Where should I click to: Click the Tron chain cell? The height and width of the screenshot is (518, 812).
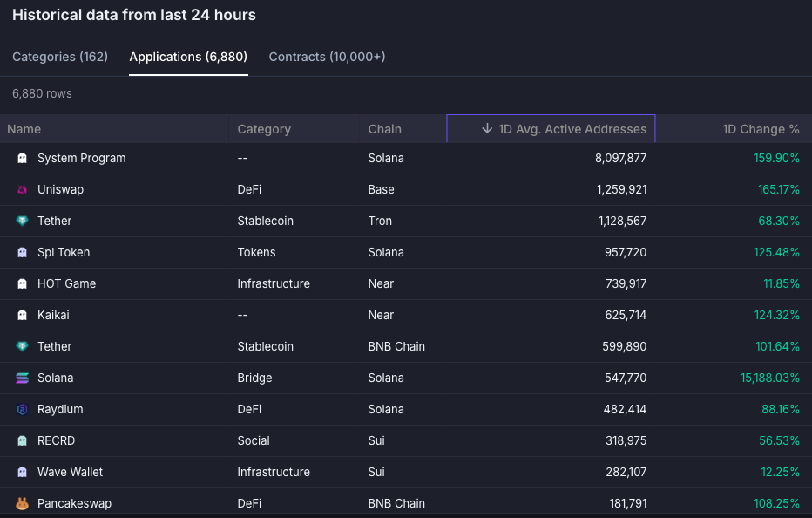coord(380,221)
